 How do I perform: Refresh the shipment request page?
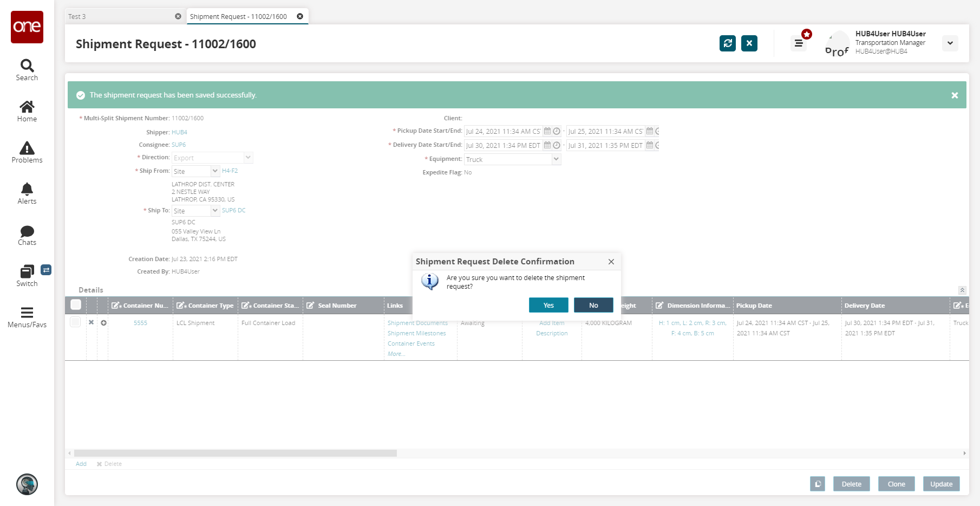tap(728, 43)
